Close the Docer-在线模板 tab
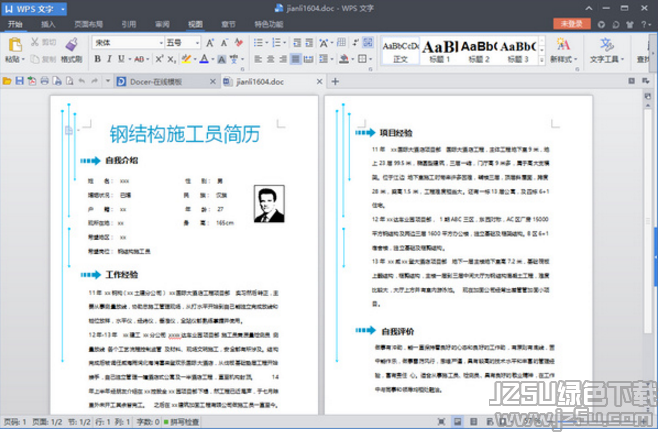 click(x=213, y=82)
